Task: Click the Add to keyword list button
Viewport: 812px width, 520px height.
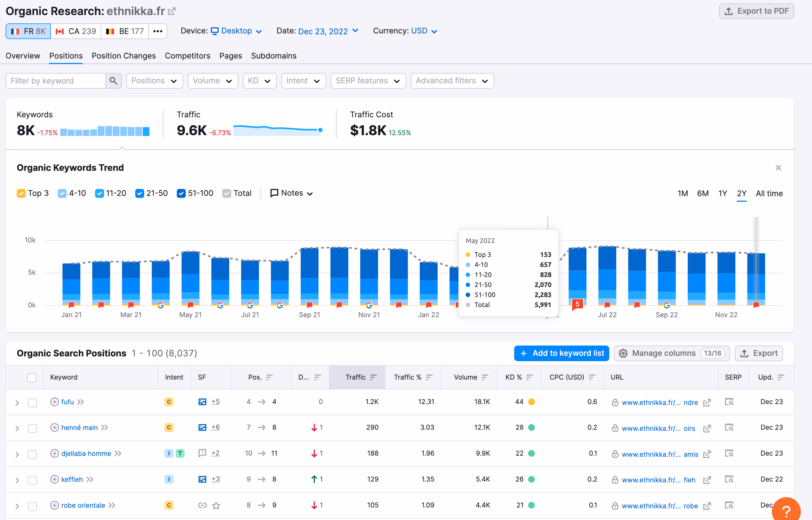Action: click(561, 353)
